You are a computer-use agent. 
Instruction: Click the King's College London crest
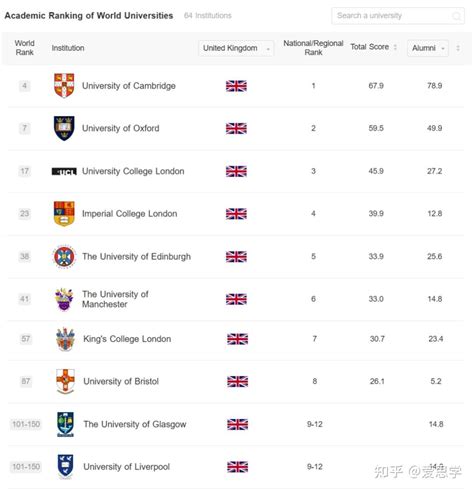(65, 339)
